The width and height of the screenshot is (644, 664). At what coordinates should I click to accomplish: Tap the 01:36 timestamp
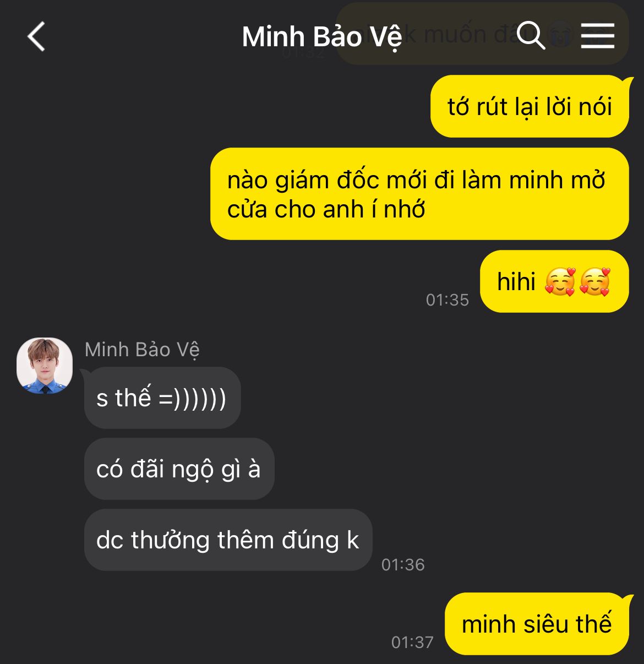(403, 565)
